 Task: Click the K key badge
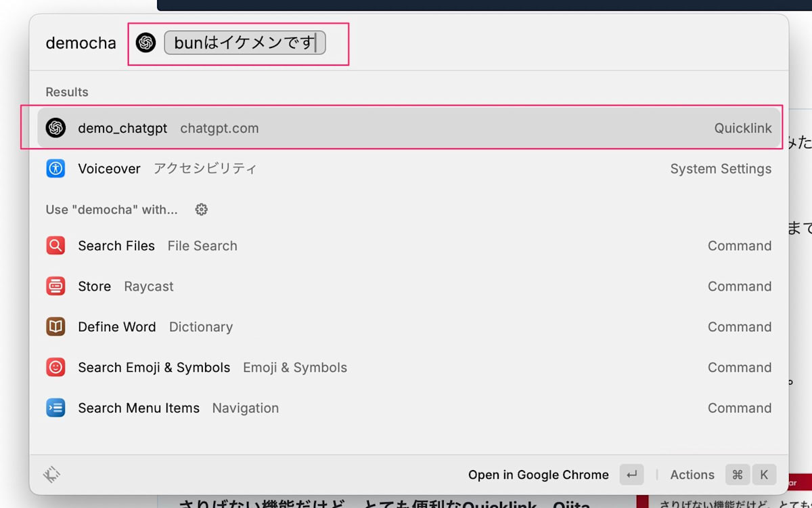click(x=764, y=475)
